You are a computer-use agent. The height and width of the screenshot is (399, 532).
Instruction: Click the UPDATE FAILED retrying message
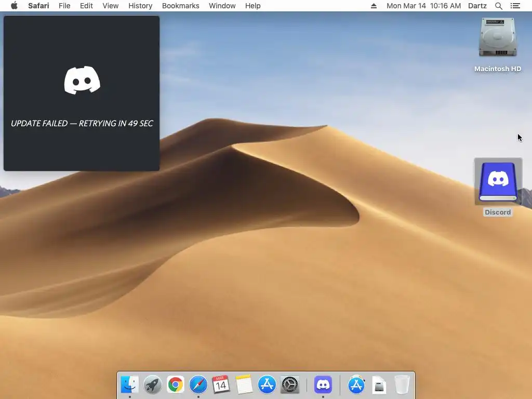(x=82, y=124)
